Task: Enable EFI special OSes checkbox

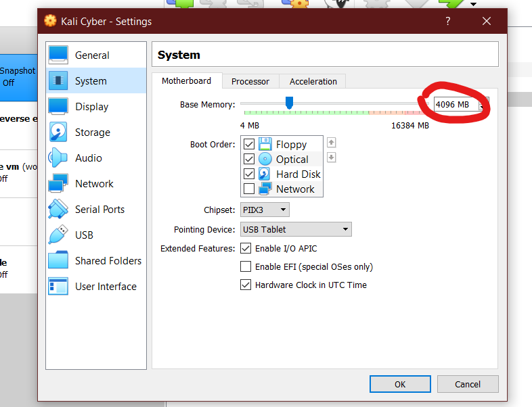Action: click(246, 266)
